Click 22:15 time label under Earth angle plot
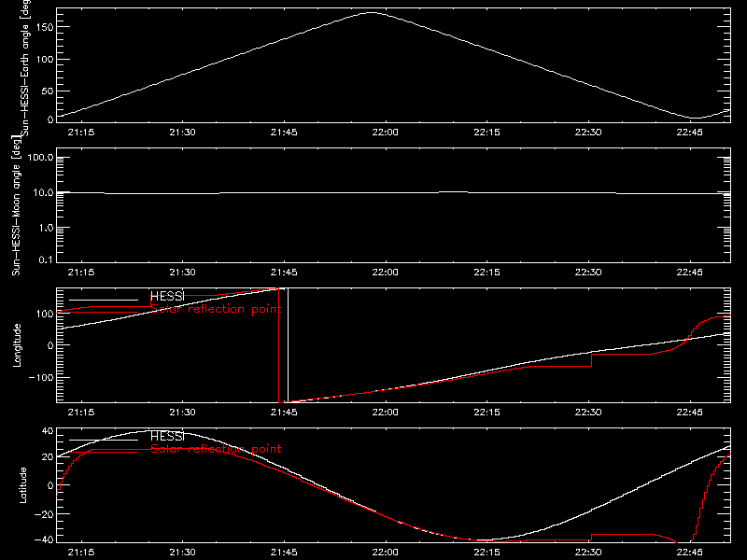The width and height of the screenshot is (747, 560). [x=486, y=132]
